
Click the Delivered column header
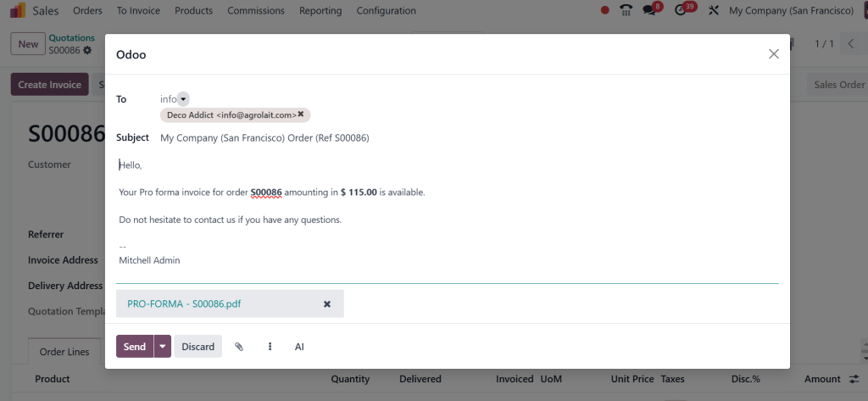(x=420, y=379)
